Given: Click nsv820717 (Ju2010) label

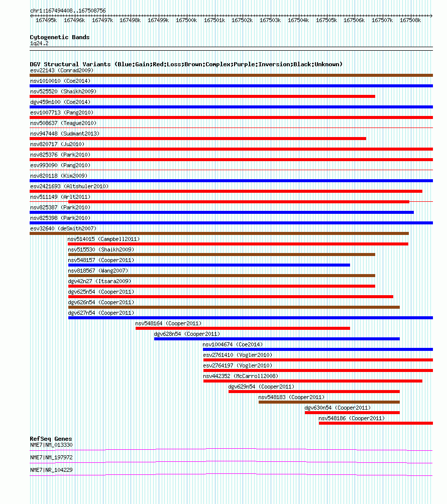Looking at the screenshot, I should (57, 144).
